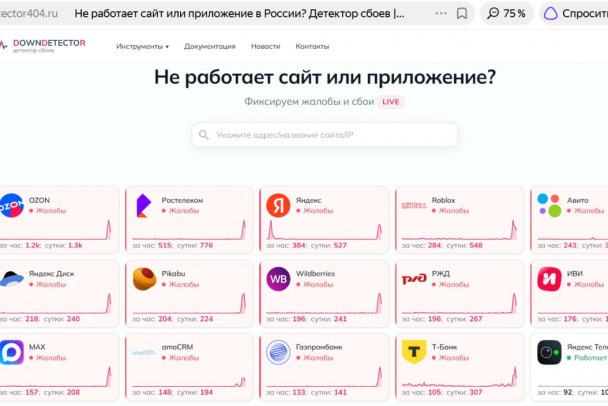Screen dimensions: 608x406
Task: Click the browser address bar page title
Action: click(x=239, y=14)
